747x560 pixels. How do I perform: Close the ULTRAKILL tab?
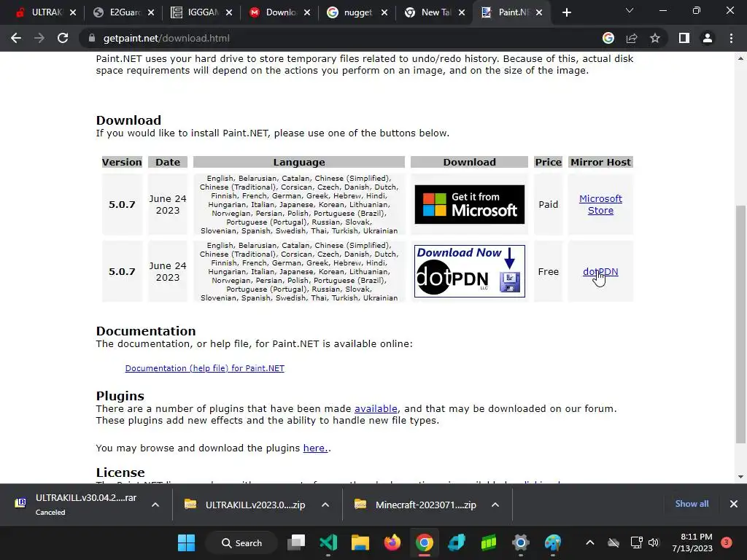pyautogui.click(x=73, y=13)
